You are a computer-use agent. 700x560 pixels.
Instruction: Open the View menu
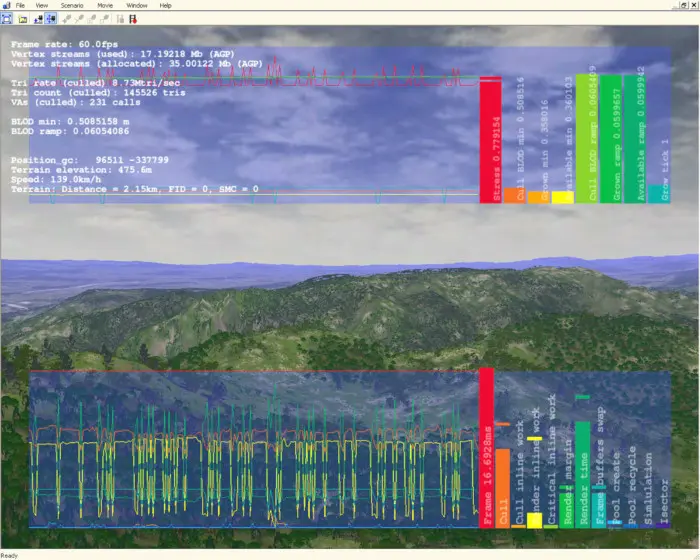click(x=42, y=5)
